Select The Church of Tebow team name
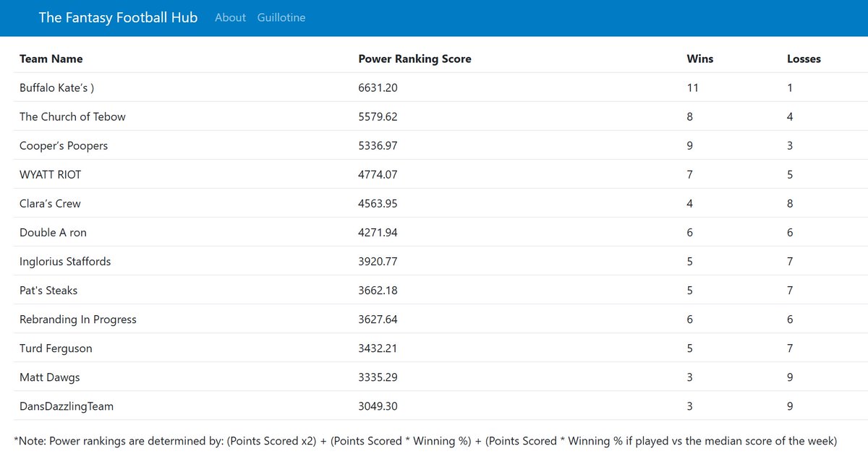The height and width of the screenshot is (459, 868). (x=72, y=116)
